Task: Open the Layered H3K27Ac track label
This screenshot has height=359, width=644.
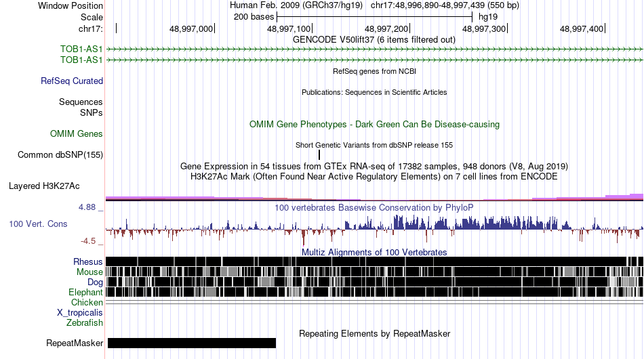Action: 44,186
